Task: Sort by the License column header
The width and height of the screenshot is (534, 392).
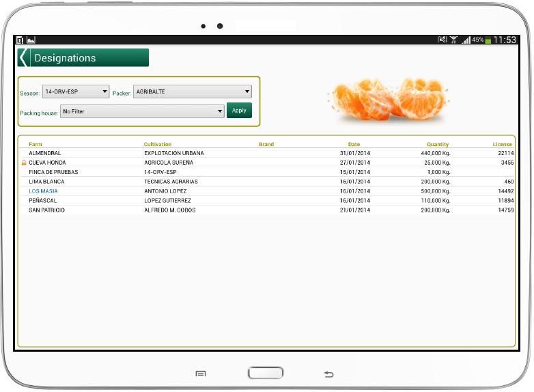Action: coord(503,144)
